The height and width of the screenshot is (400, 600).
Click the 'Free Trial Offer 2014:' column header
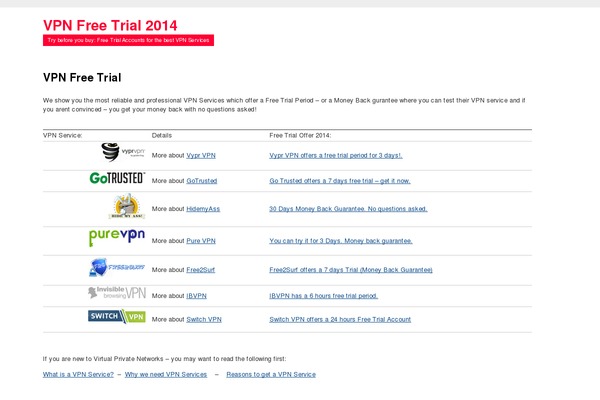pos(300,136)
